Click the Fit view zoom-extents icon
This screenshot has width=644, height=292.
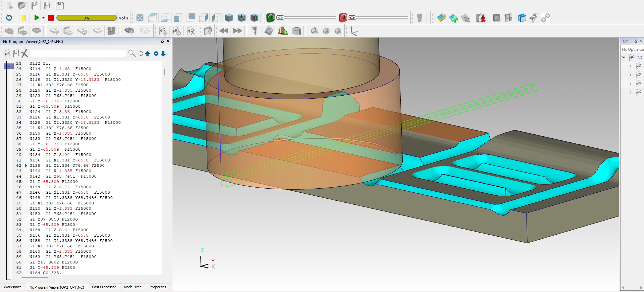tap(140, 18)
